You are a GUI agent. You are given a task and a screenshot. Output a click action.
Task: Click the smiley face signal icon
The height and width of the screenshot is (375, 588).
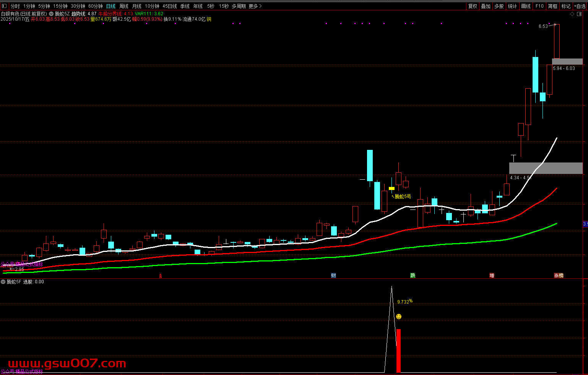(399, 317)
